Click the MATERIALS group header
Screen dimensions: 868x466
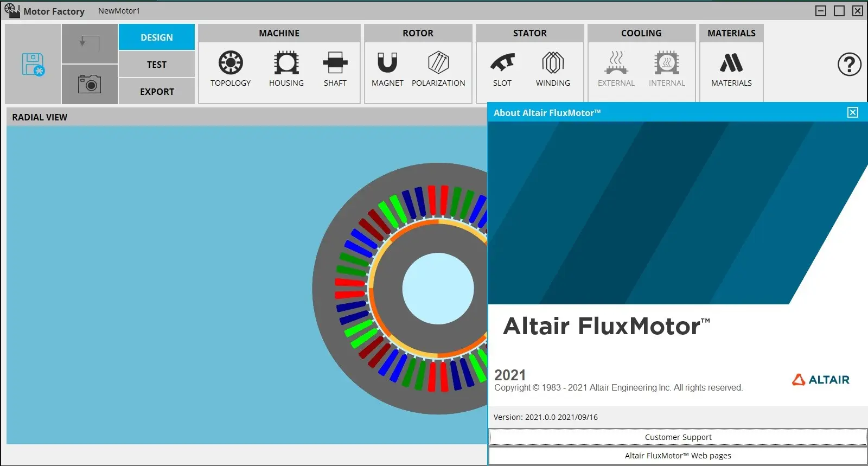731,33
